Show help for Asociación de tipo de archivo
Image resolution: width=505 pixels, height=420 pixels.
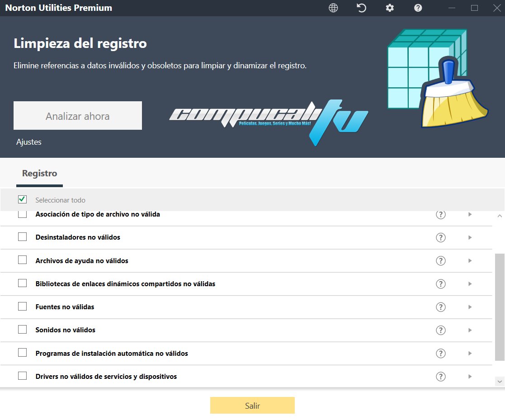coord(441,214)
